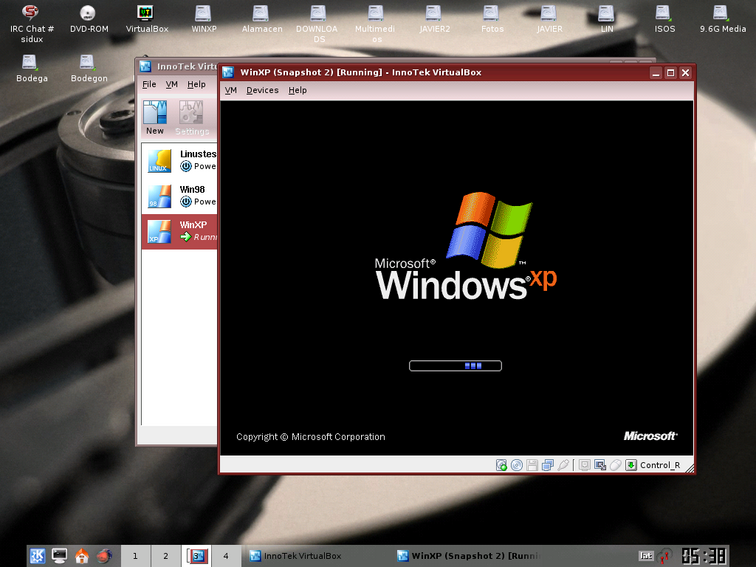Open Help menu in WinXP running window

[x=297, y=90]
